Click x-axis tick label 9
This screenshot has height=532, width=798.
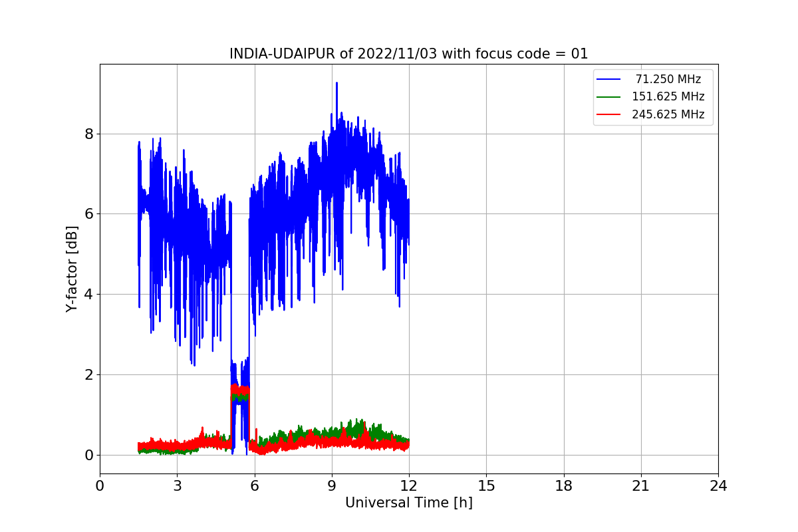[332, 486]
